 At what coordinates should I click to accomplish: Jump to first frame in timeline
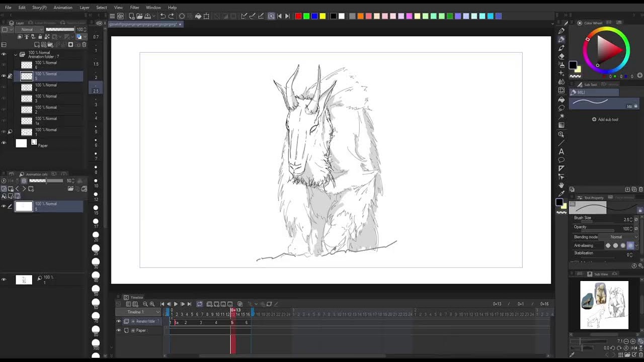coord(162,304)
